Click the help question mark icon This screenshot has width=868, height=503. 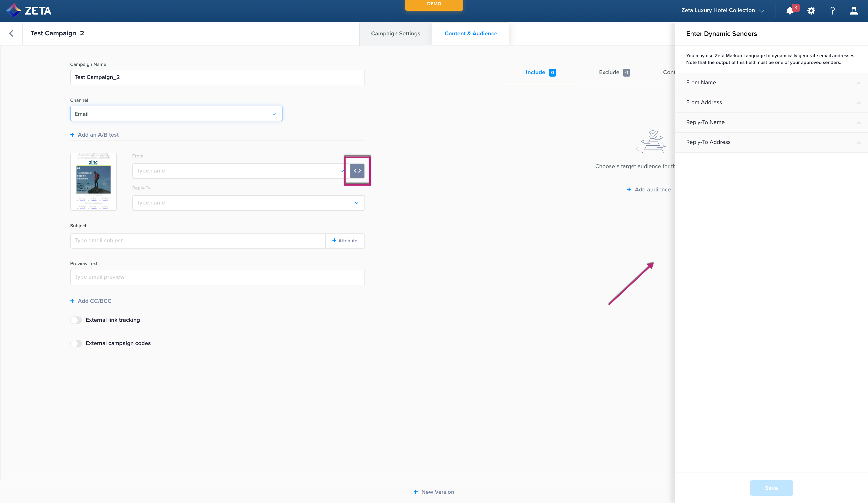click(833, 11)
